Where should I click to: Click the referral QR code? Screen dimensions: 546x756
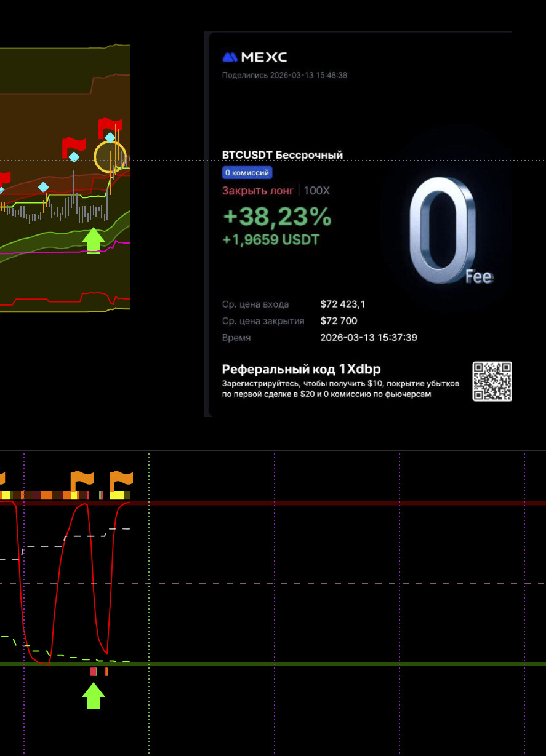(491, 381)
